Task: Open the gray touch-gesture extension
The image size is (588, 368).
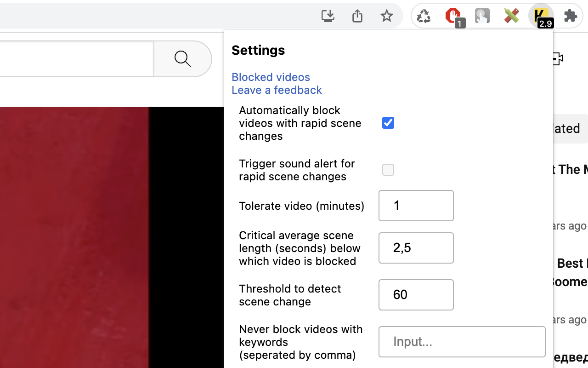Action: [482, 15]
